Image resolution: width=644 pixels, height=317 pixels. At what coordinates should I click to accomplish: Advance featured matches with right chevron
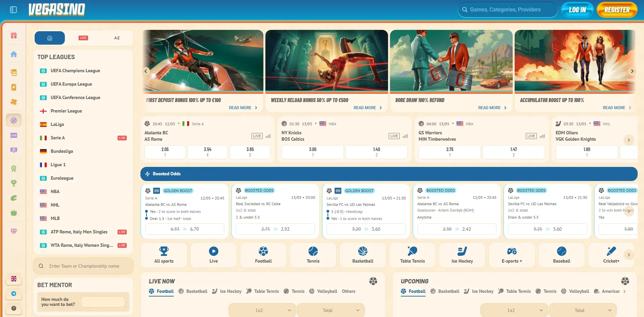coord(629,140)
